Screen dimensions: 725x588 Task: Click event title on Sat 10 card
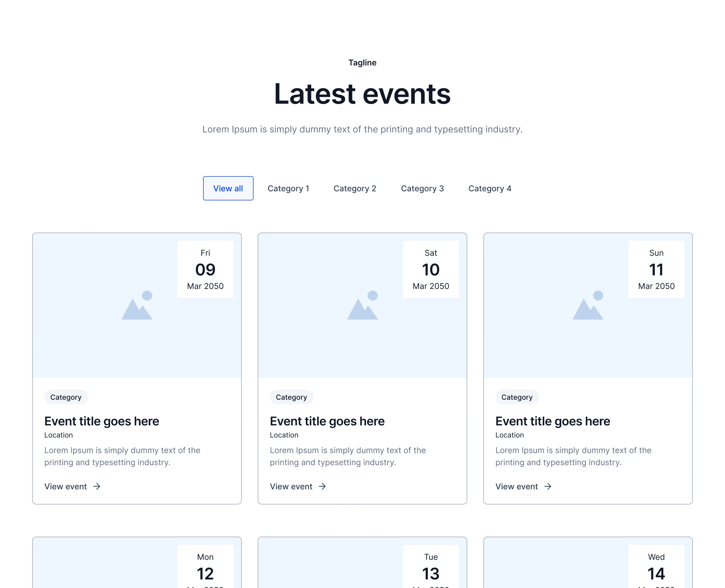pos(327,421)
